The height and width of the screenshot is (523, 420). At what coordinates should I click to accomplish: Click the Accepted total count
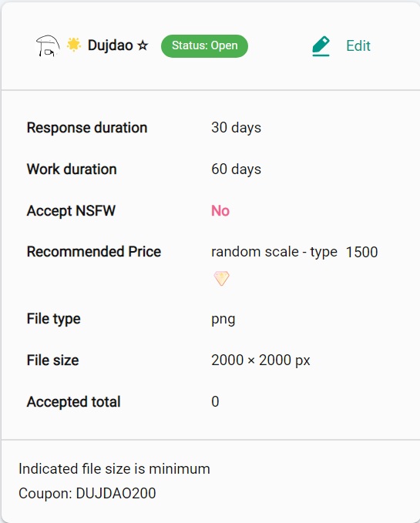(x=215, y=401)
